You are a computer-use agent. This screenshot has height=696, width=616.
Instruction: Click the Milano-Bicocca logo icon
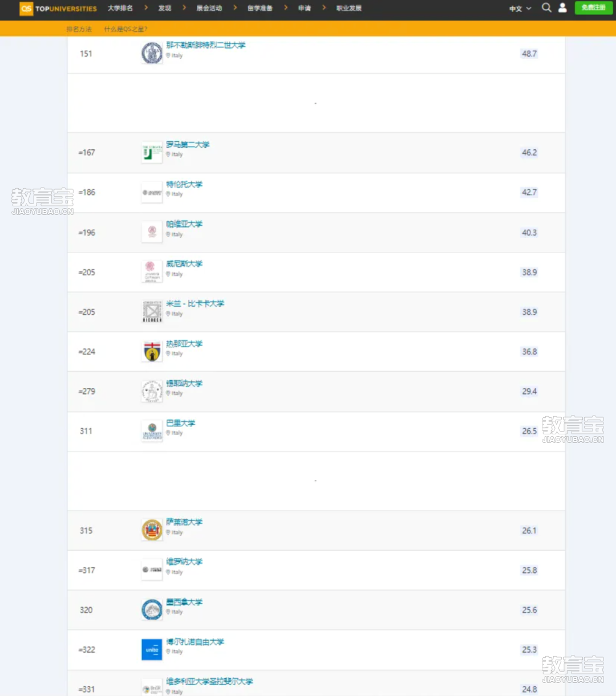[x=152, y=312]
